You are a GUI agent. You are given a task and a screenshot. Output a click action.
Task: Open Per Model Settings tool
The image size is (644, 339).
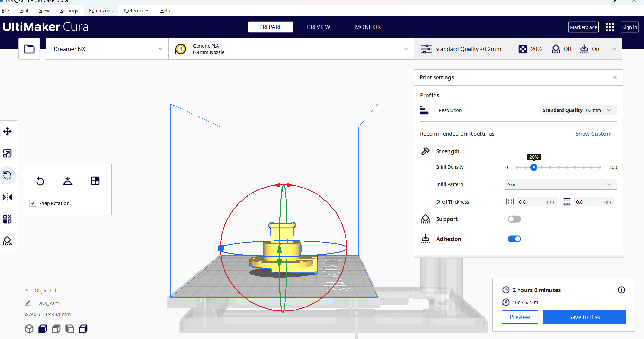click(7, 219)
